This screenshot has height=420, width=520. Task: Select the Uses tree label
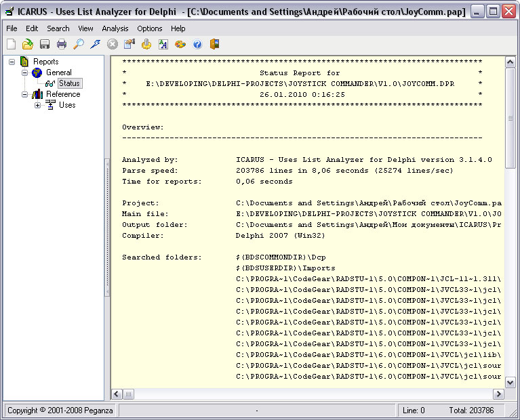click(x=67, y=105)
